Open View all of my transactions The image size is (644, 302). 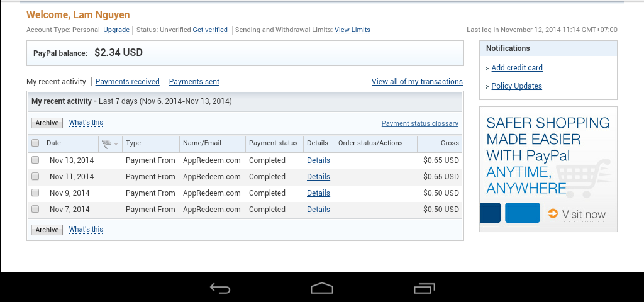click(417, 82)
